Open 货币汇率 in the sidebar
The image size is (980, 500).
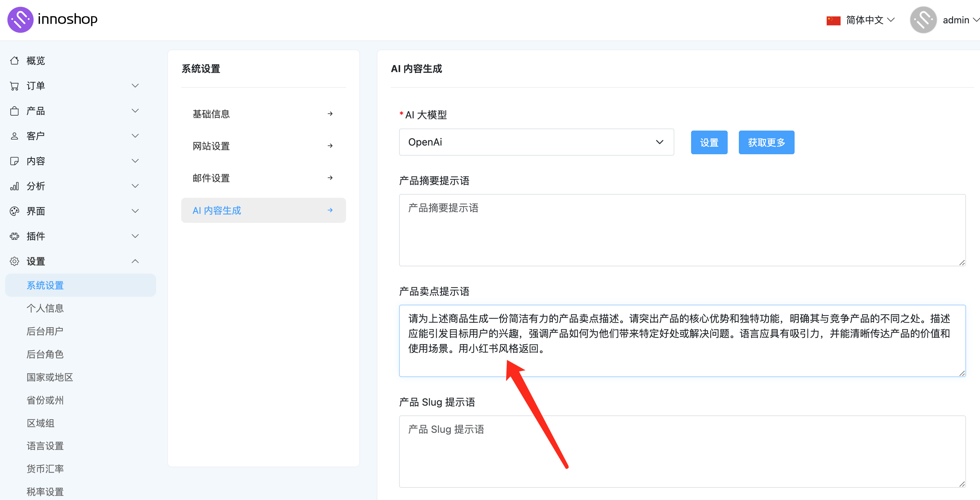point(45,469)
